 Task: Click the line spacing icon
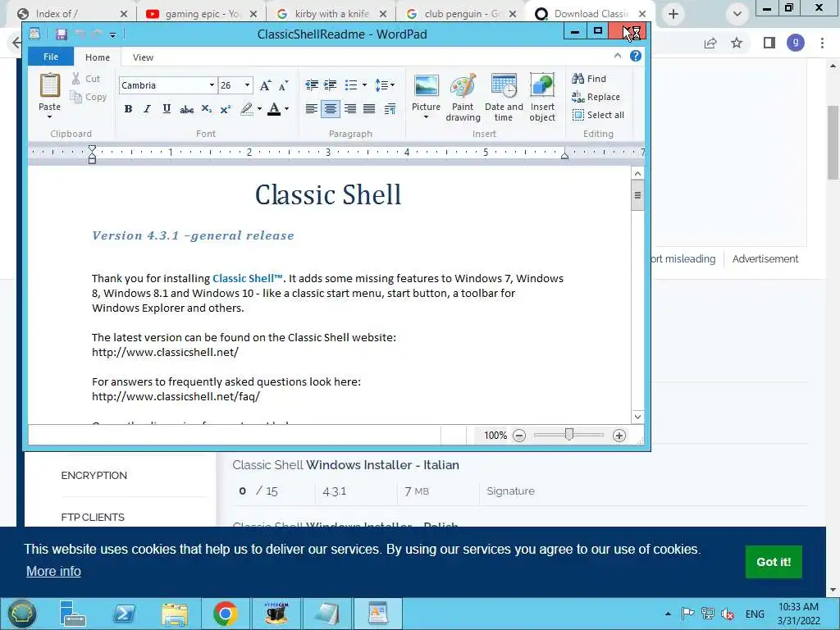[381, 85]
